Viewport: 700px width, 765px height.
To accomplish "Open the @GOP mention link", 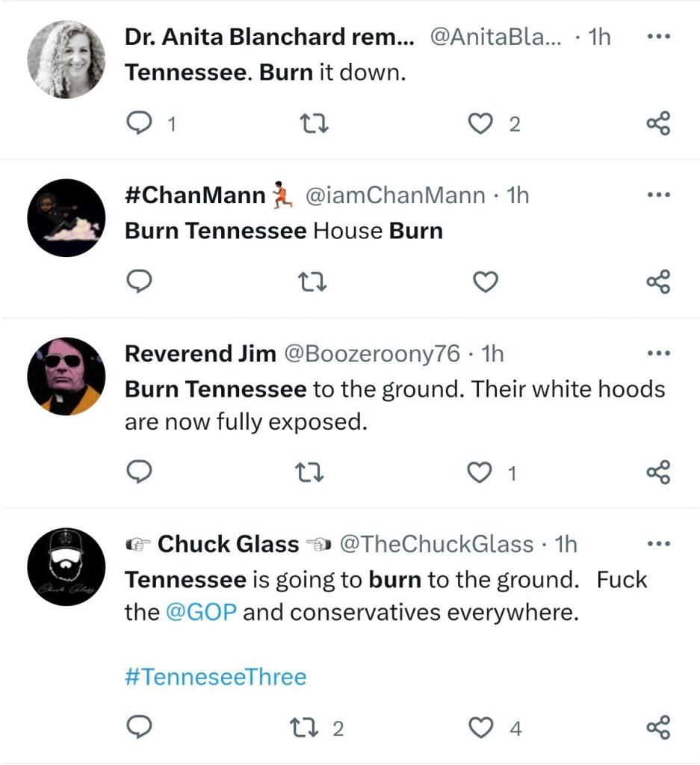I will point(200,613).
